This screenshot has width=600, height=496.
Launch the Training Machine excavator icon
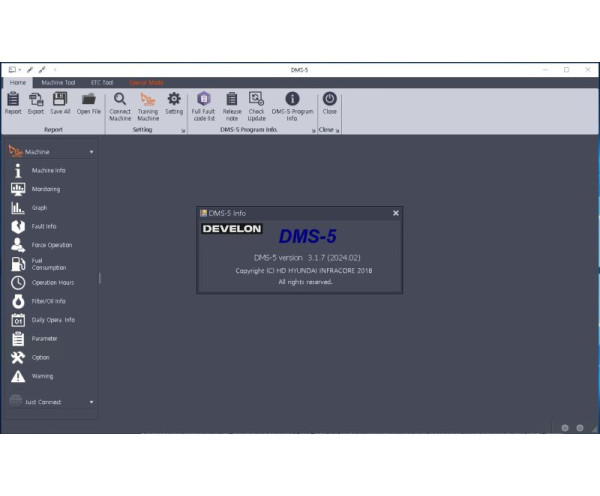[x=148, y=103]
